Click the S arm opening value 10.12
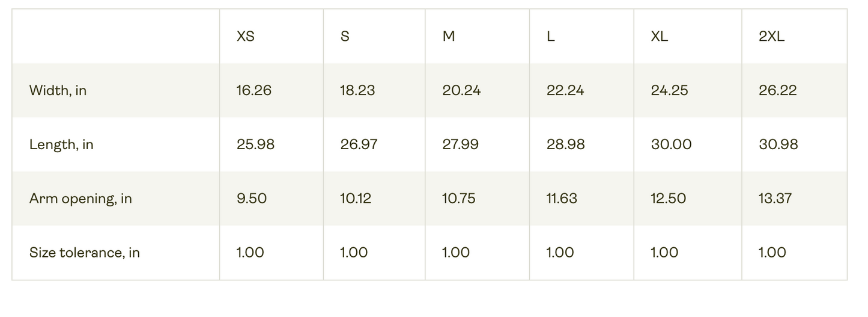868x317 pixels. 356,199
